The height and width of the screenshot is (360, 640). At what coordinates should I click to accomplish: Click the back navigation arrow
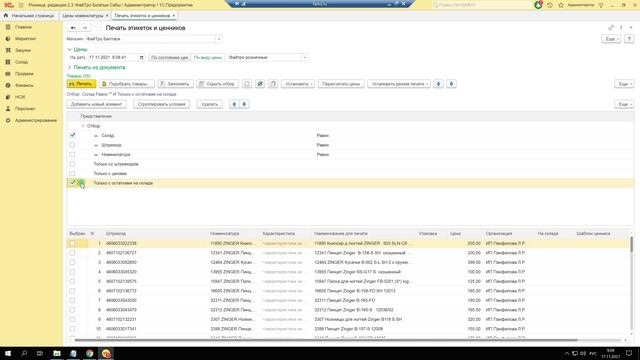click(x=73, y=28)
